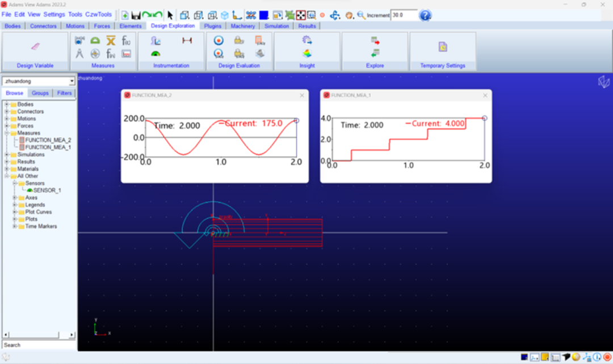This screenshot has height=364, width=613.
Task: Click the compass point-to-point measure icon
Action: pyautogui.click(x=79, y=53)
